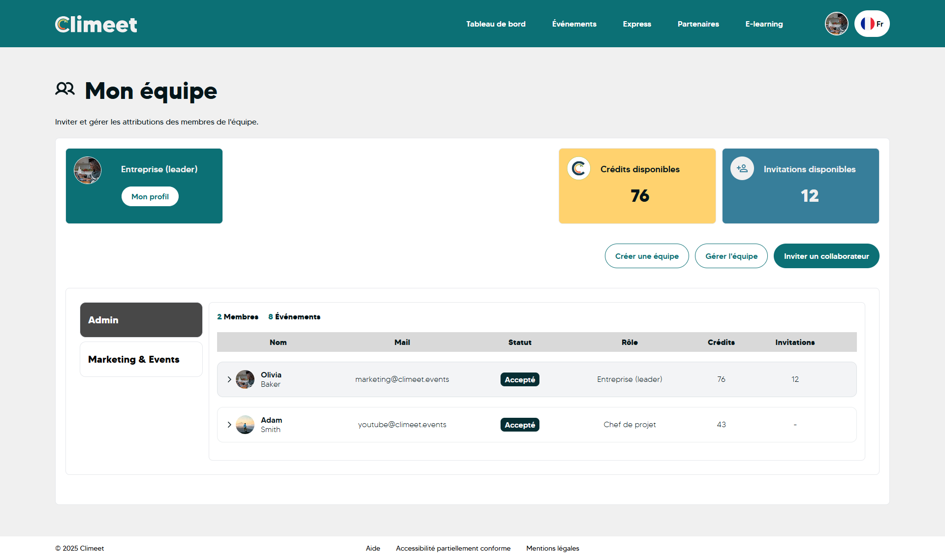Viewport: 945px width, 560px height.
Task: Click Olivia Baker's avatar in the members table
Action: pyautogui.click(x=245, y=379)
